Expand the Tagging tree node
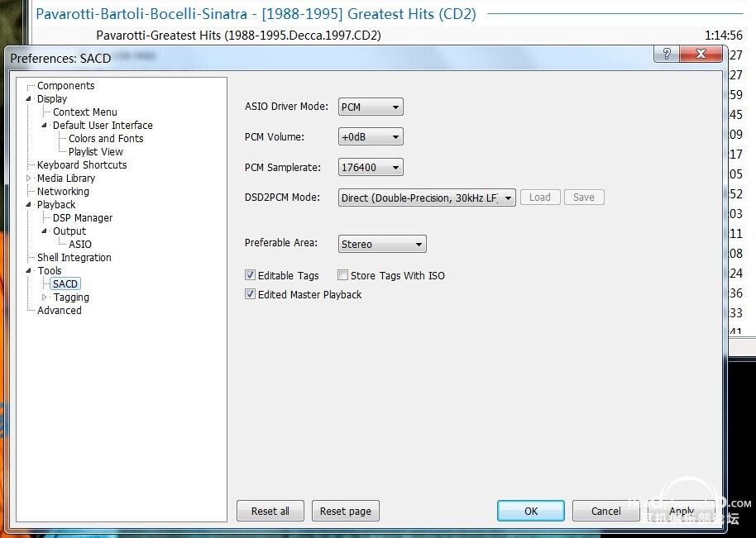 tap(45, 298)
